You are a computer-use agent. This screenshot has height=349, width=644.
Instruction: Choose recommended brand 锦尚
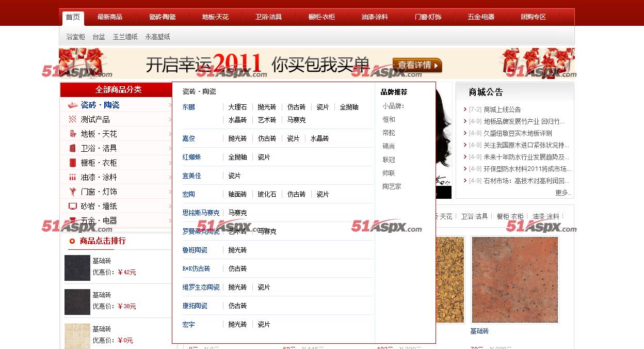click(x=389, y=146)
